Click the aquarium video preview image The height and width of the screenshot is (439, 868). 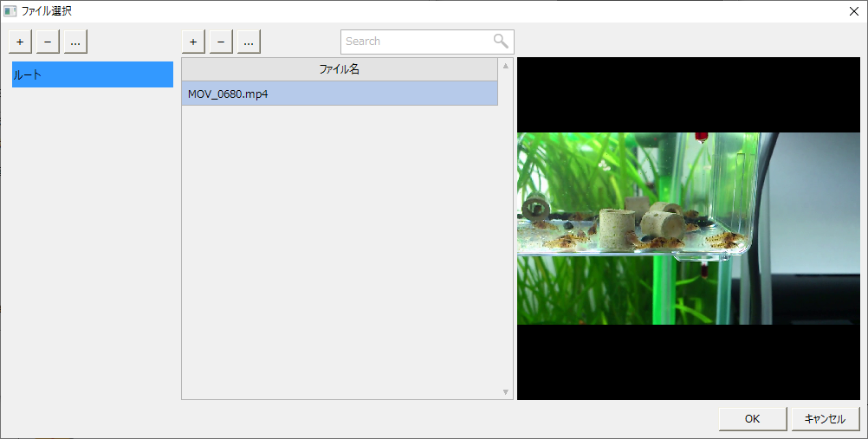[689, 229]
